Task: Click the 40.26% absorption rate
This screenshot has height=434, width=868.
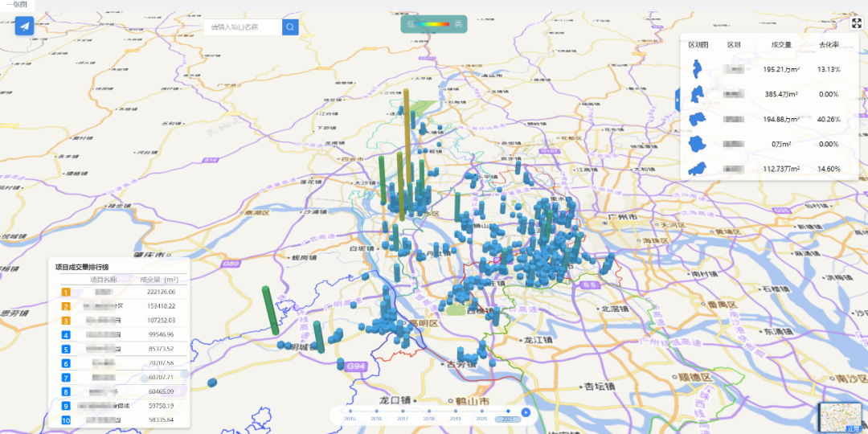Action: (x=829, y=119)
